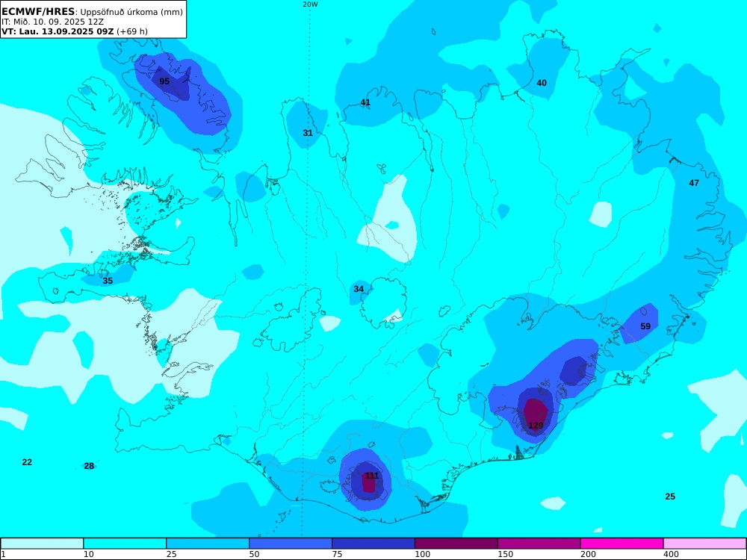Click the ECMWF/HRES model title

coord(38,12)
